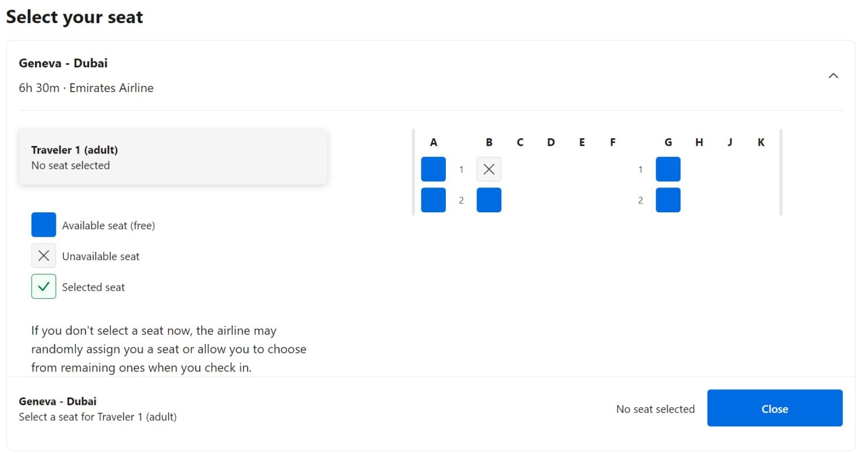Select available seat 2A
The width and height of the screenshot is (868, 454).
[x=433, y=200]
